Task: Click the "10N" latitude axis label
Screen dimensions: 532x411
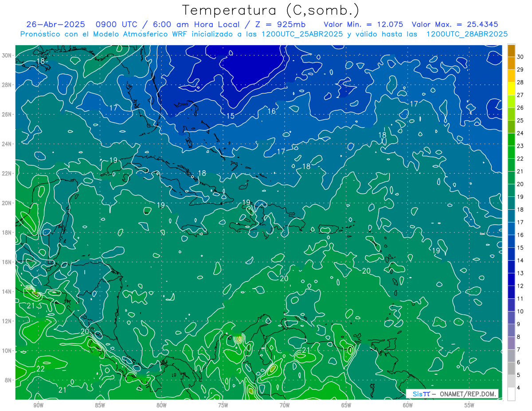Action: 6,351
